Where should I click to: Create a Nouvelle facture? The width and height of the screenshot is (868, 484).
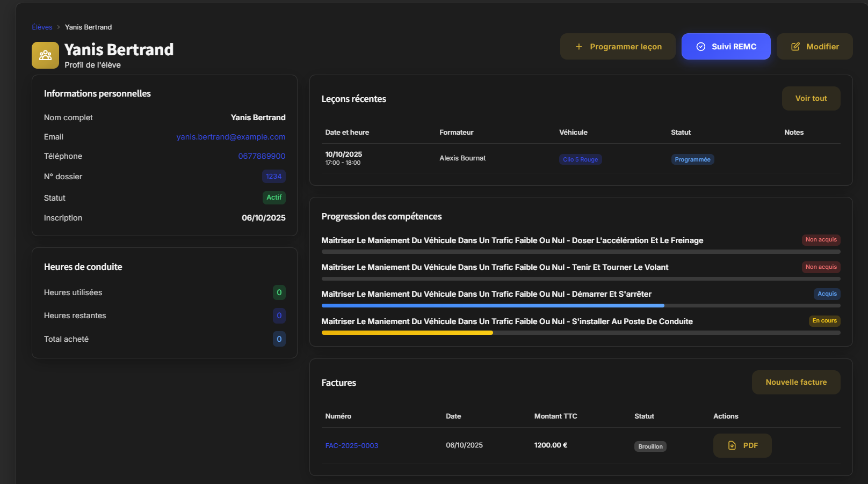[x=795, y=382]
